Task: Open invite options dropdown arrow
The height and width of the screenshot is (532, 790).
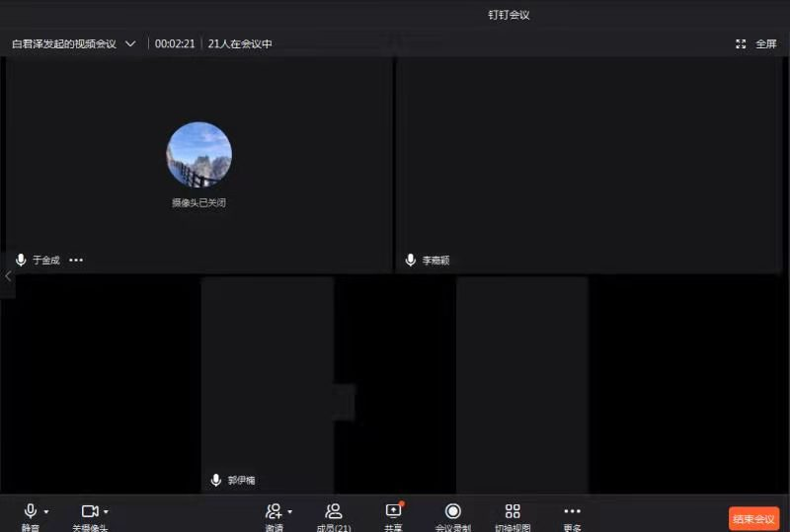Action: click(289, 512)
